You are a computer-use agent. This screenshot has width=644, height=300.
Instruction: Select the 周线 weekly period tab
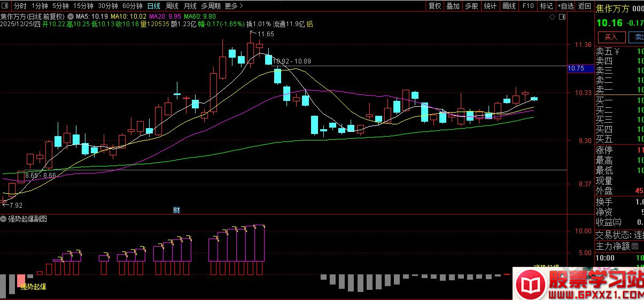click(x=172, y=6)
